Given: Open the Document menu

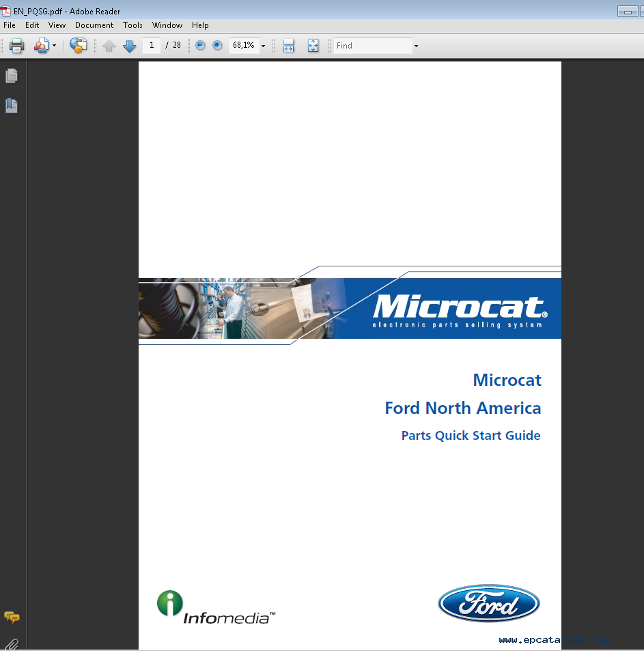Looking at the screenshot, I should [94, 25].
